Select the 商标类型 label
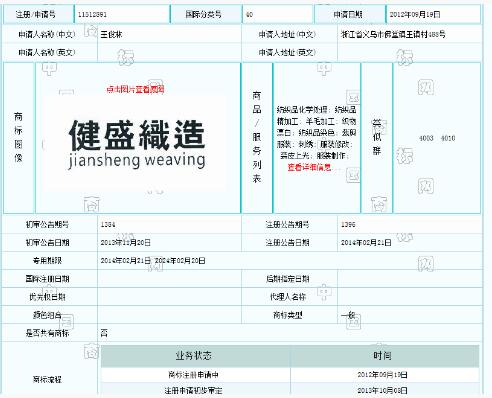 [287, 315]
